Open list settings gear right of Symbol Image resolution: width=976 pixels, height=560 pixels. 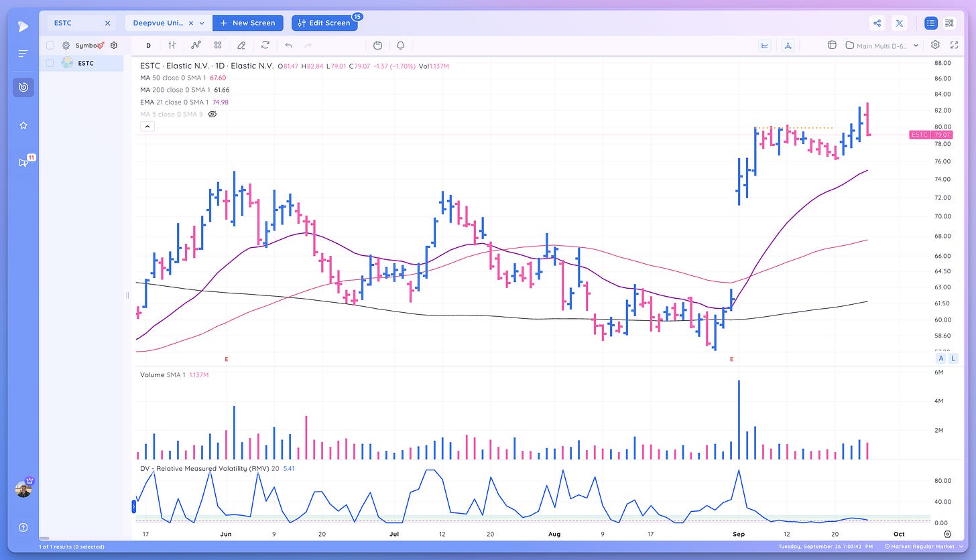click(114, 46)
